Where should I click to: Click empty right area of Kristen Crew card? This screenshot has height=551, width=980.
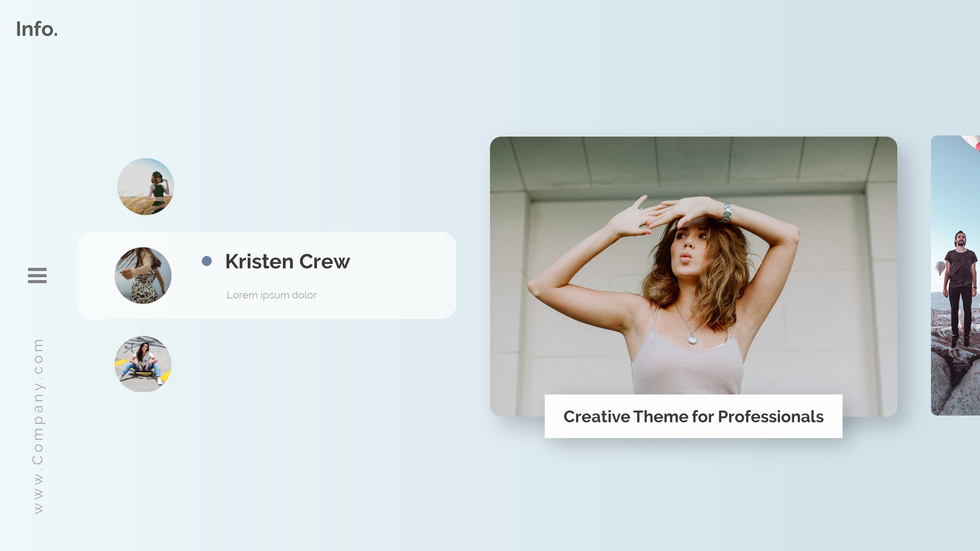tap(402, 275)
